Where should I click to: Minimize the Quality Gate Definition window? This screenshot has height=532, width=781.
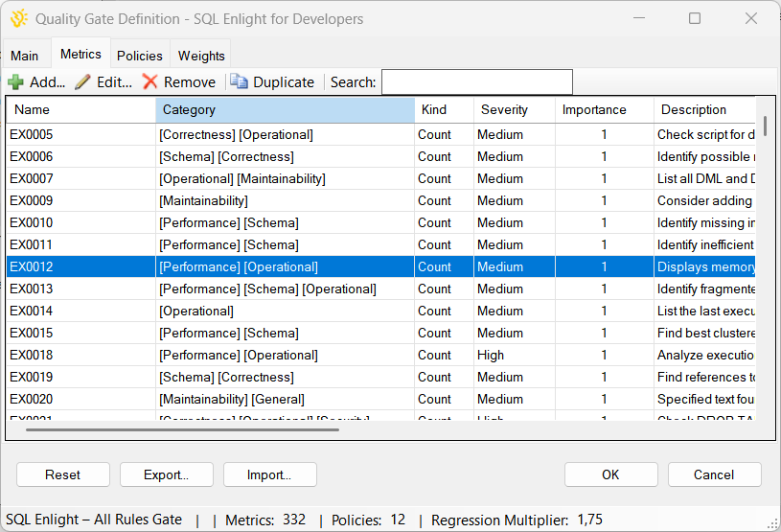pyautogui.click(x=639, y=18)
